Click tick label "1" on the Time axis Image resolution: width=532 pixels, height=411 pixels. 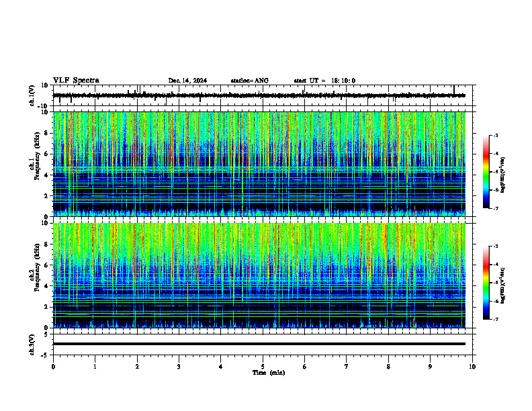click(95, 367)
